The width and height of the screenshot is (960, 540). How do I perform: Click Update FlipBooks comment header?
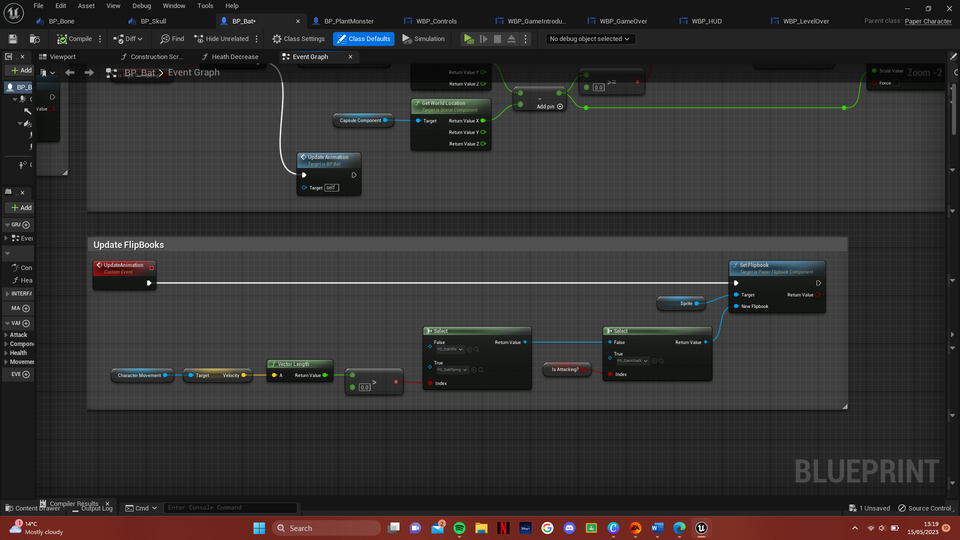click(467, 244)
